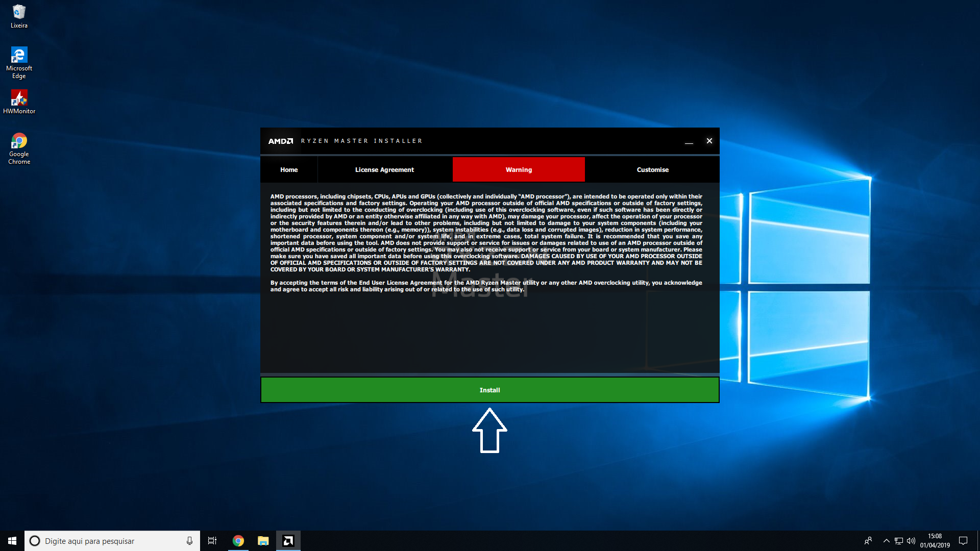Screen dimensions: 980x551
Task: Open the network status tray icon
Action: click(x=899, y=541)
